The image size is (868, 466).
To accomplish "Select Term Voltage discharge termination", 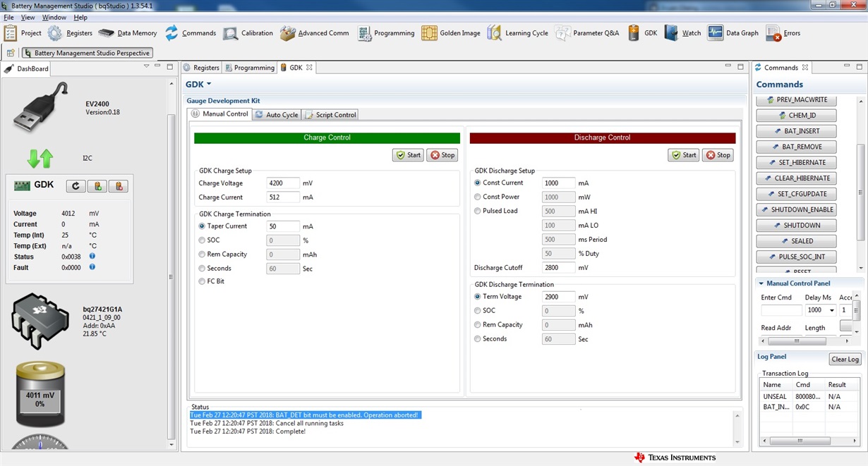I will [478, 297].
